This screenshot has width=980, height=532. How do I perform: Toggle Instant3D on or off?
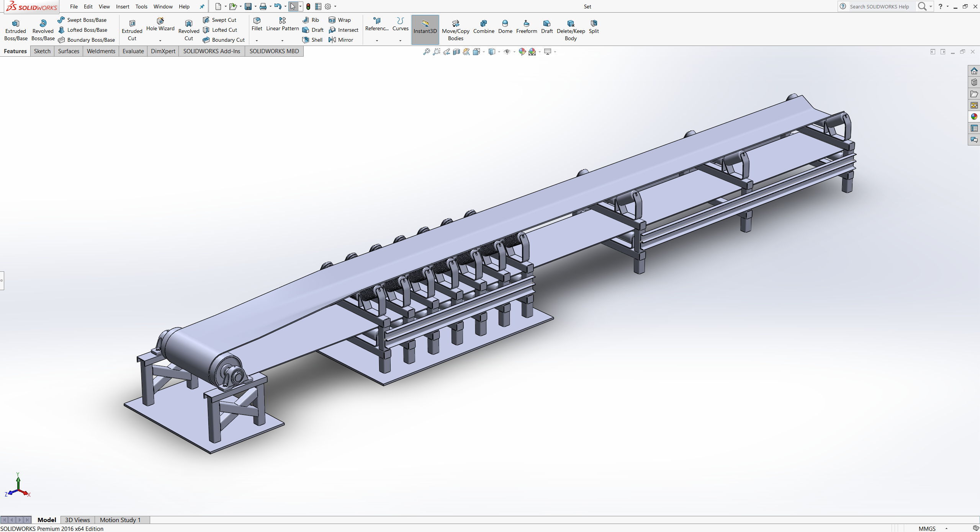[425, 28]
